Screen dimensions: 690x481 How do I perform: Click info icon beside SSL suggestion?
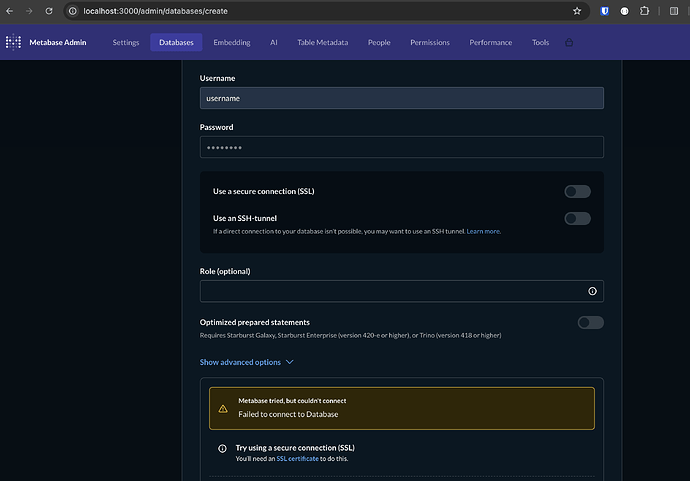222,448
